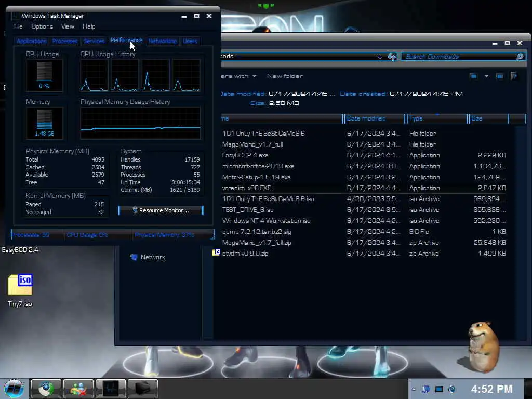This screenshot has width=532, height=399.
Task: Select EasyBCD2.4.exe file
Action: click(x=245, y=155)
